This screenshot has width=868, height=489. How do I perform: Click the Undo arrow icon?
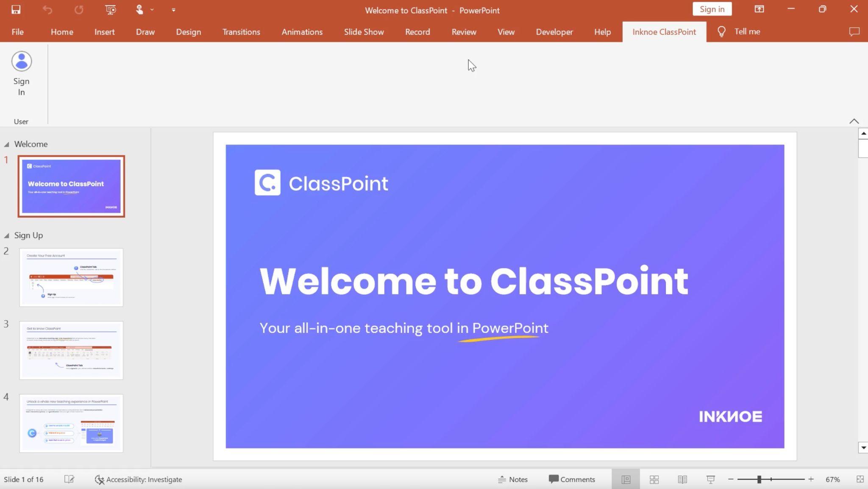click(x=47, y=9)
